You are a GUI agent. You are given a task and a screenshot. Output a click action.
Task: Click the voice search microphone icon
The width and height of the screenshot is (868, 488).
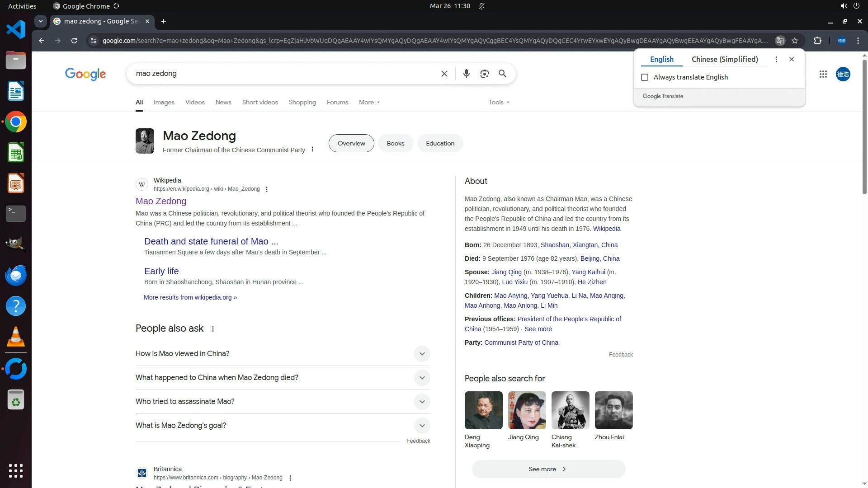pos(466,74)
